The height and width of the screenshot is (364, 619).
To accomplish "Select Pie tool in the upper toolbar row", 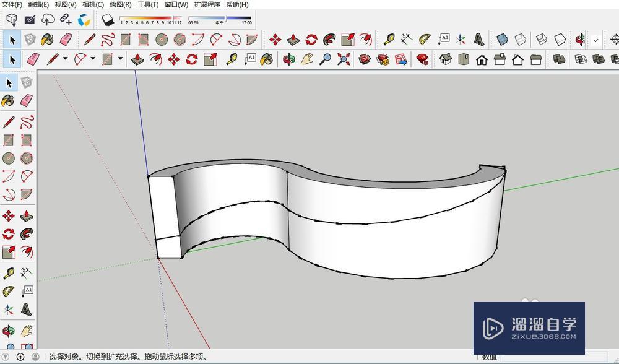I will click(251, 40).
